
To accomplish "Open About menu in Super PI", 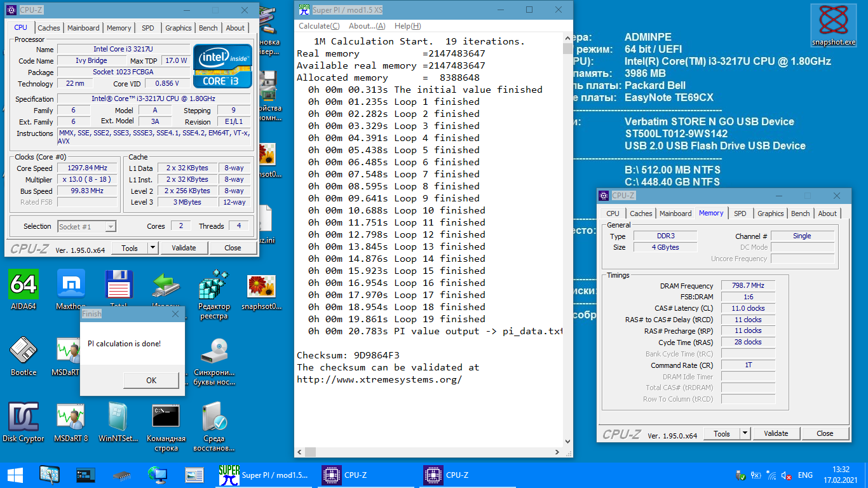I will [367, 26].
